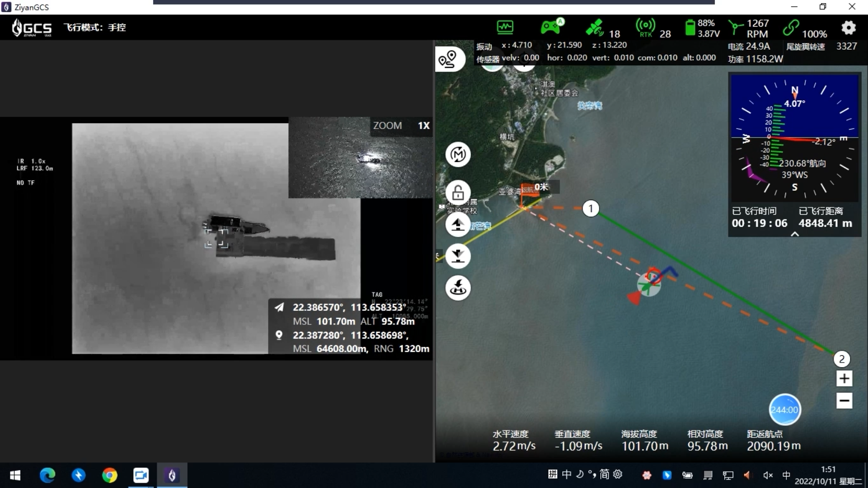Viewport: 868px width, 488px height.
Task: Click the GCS logo
Action: [x=32, y=28]
